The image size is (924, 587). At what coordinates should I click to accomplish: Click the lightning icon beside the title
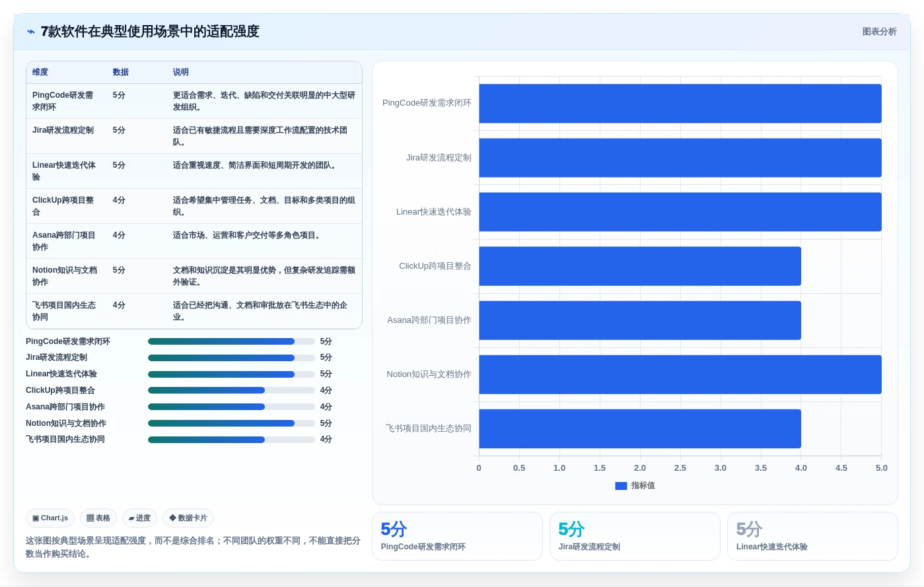(30, 32)
